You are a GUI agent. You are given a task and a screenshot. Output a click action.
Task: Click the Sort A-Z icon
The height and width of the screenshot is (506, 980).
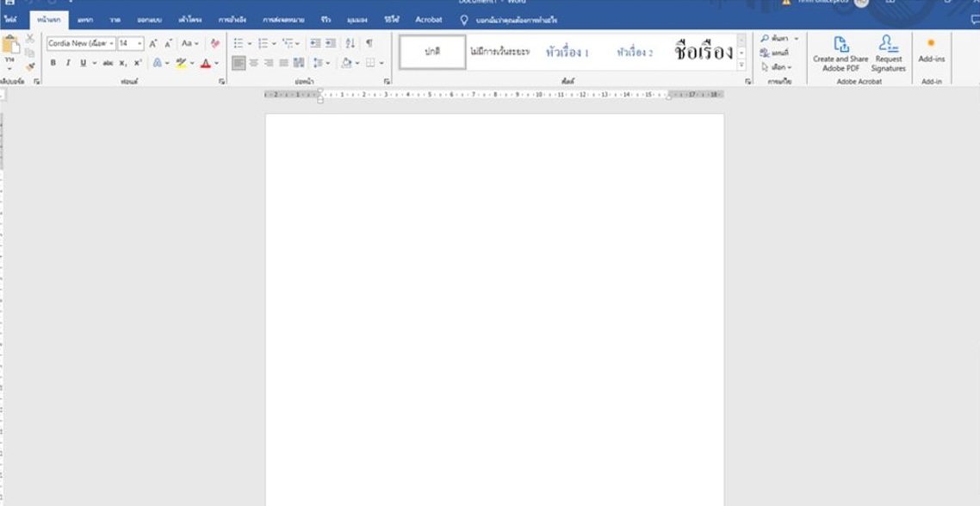click(350, 43)
